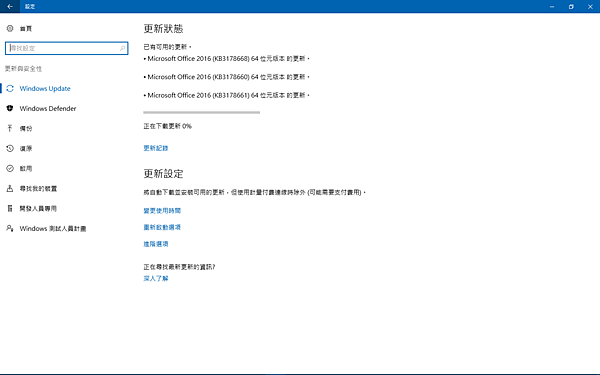The width and height of the screenshot is (600, 375).
Task: Click the update download progress bar
Action: tap(202, 112)
